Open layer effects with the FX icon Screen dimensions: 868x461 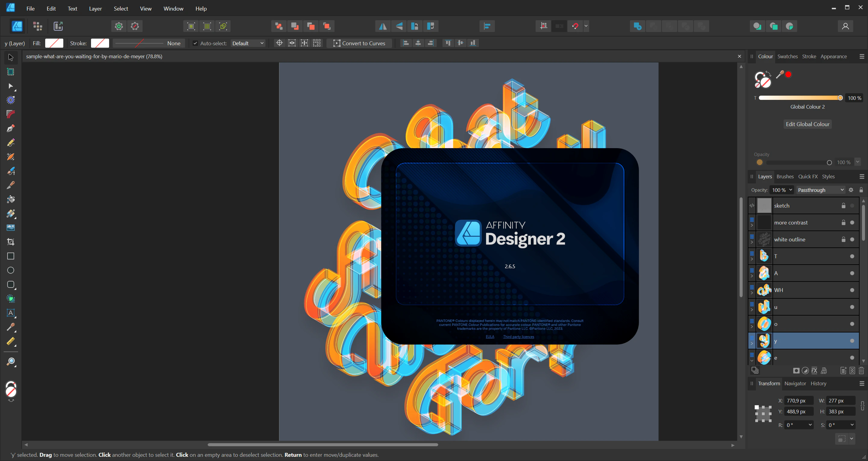(x=814, y=370)
